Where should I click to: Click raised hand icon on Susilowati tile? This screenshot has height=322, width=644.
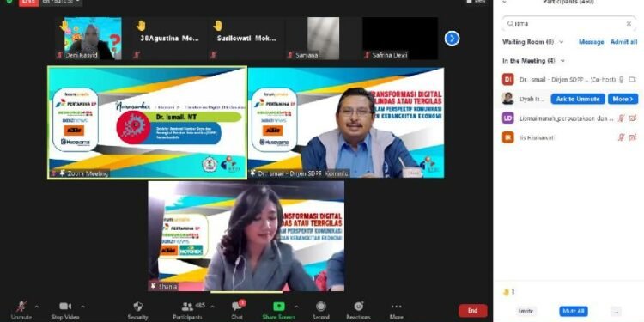coord(218,26)
